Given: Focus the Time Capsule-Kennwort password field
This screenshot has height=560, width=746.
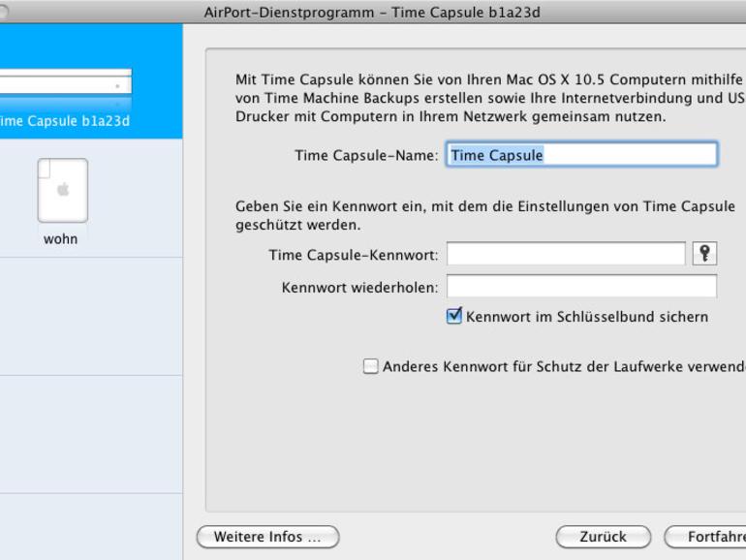Looking at the screenshot, I should 566,254.
